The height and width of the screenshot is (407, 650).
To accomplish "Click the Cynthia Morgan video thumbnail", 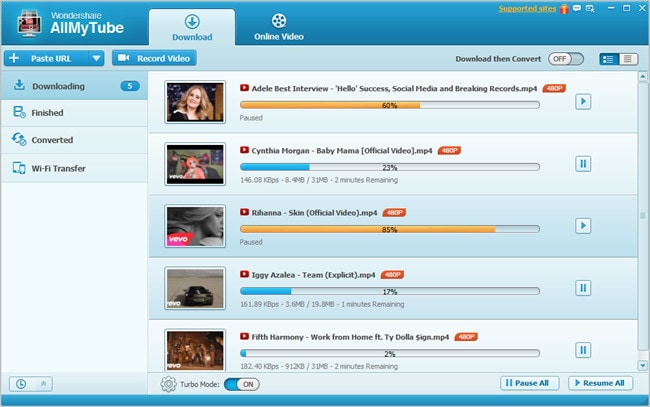I will [195, 164].
